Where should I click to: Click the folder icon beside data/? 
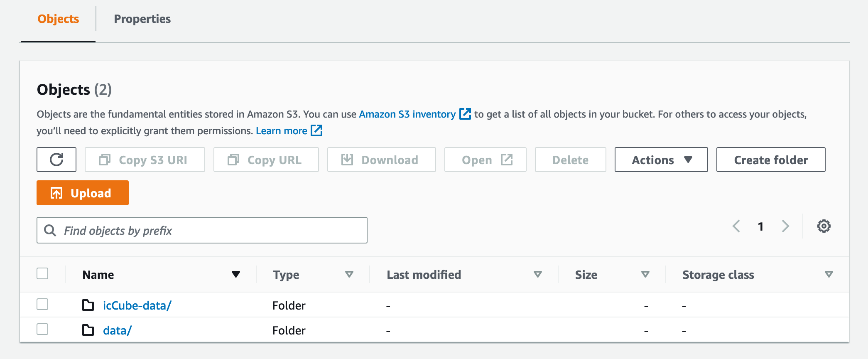(x=88, y=330)
